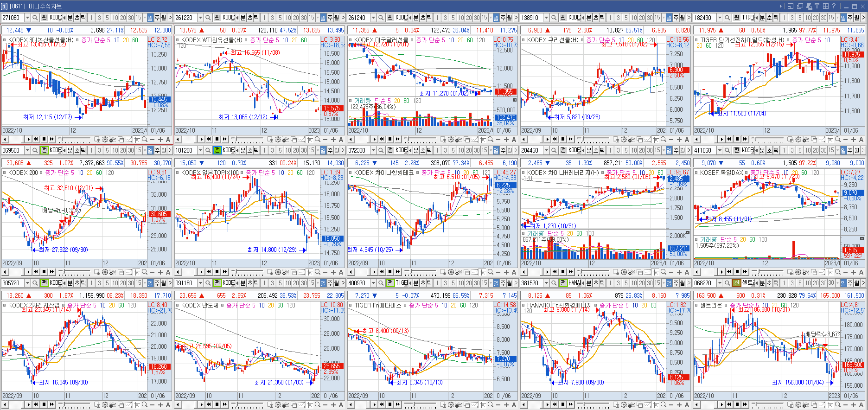
Task: Toggle the 신 button in the 068270 toolbar
Action: point(736,282)
